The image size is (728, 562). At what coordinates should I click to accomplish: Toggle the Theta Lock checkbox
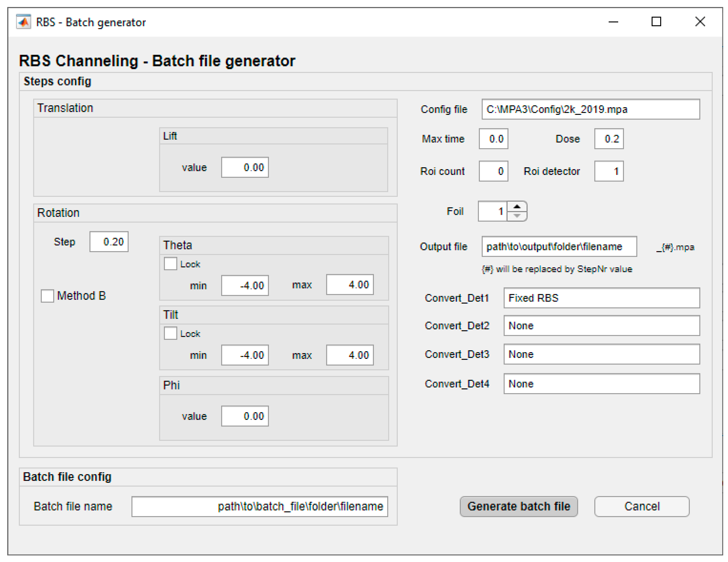click(170, 264)
